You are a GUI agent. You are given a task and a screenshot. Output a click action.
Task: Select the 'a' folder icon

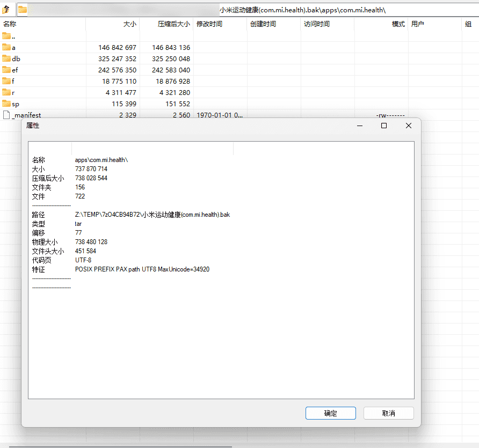coord(6,47)
